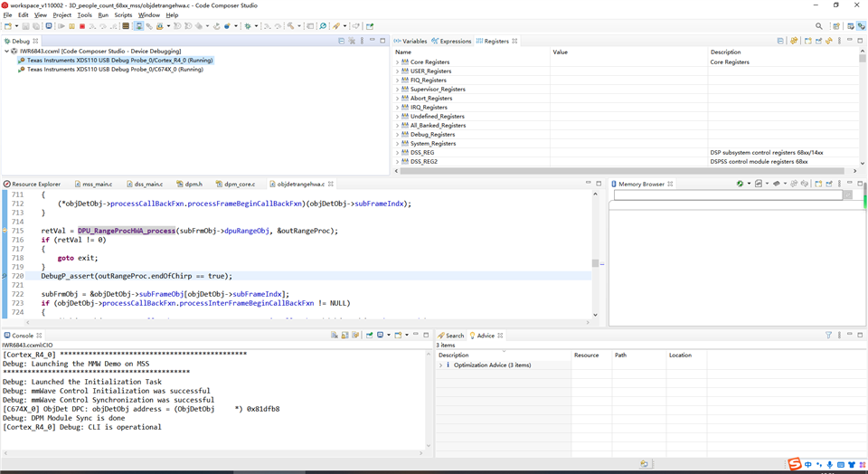Select the C674X_0 debug probe entry

[x=115, y=70]
